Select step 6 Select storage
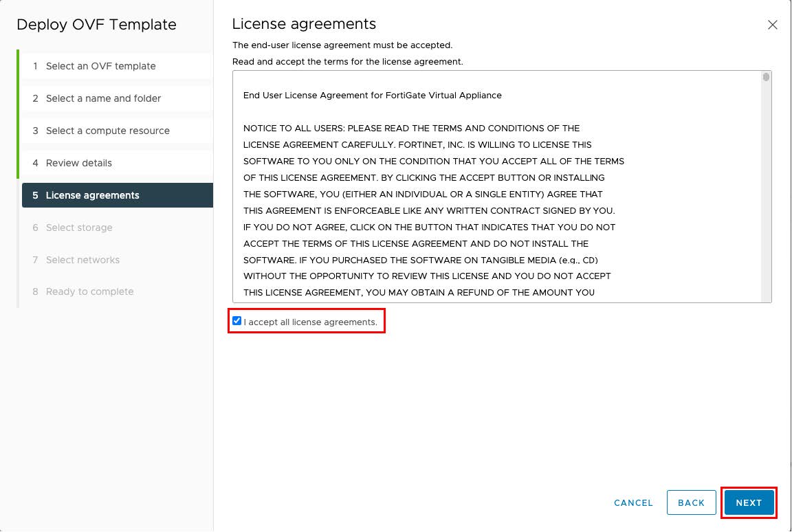The image size is (792, 532). coord(117,228)
